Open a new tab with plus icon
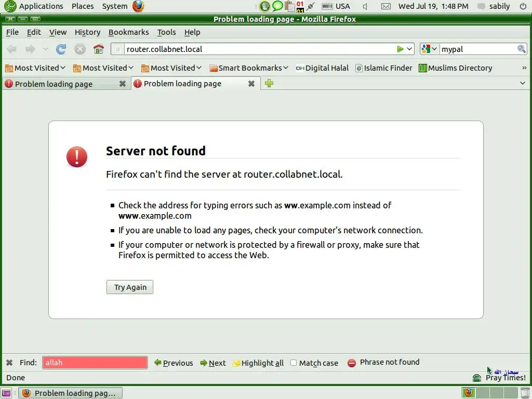Viewport: 532px width, 399px height. click(x=269, y=83)
